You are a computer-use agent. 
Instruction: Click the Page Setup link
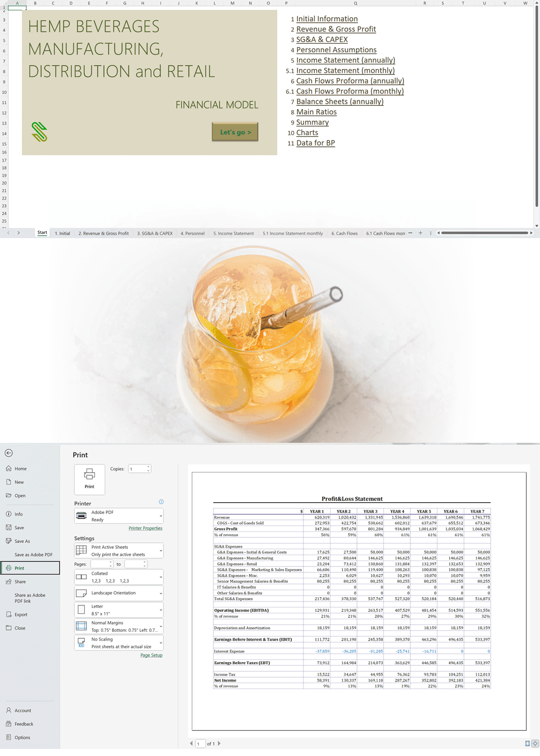pyautogui.click(x=151, y=655)
